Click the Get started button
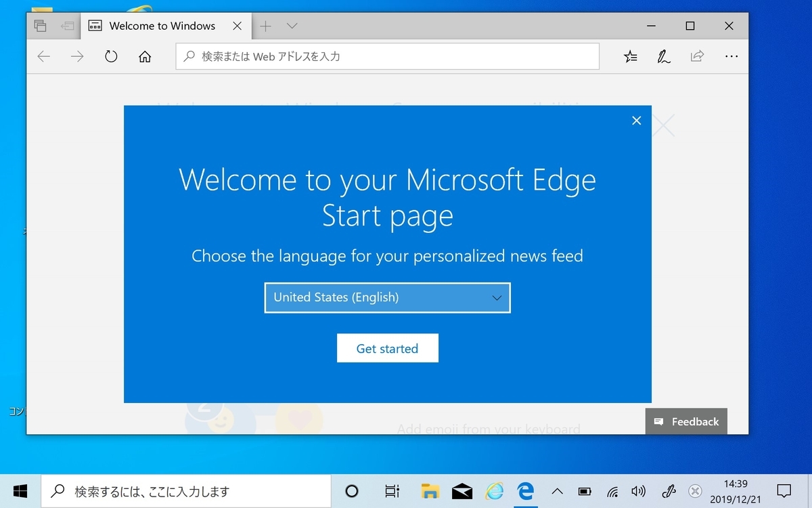Screen dimensions: 812x508 pos(388,348)
